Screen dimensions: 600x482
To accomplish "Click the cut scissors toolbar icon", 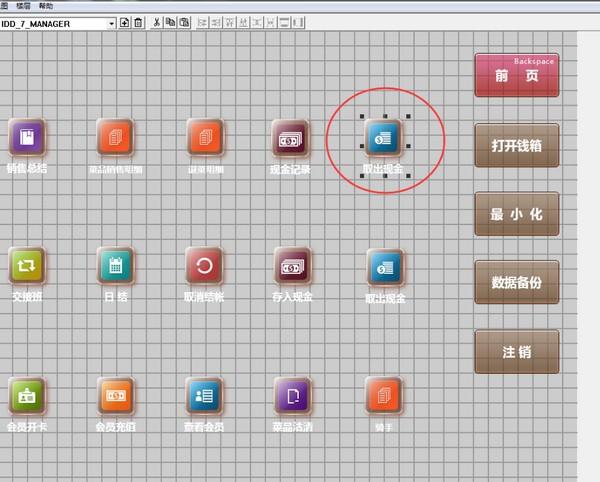I will 156,22.
